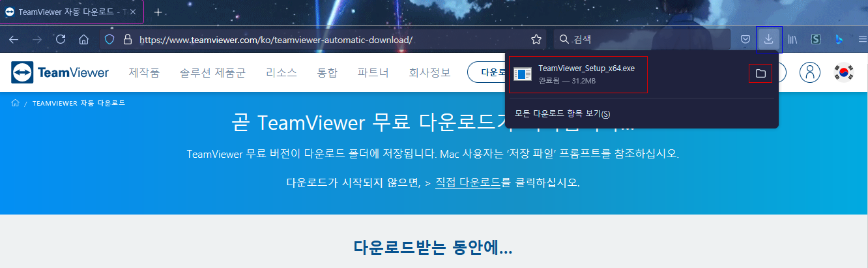
Task: Bookmark this page with star icon
Action: pos(536,39)
